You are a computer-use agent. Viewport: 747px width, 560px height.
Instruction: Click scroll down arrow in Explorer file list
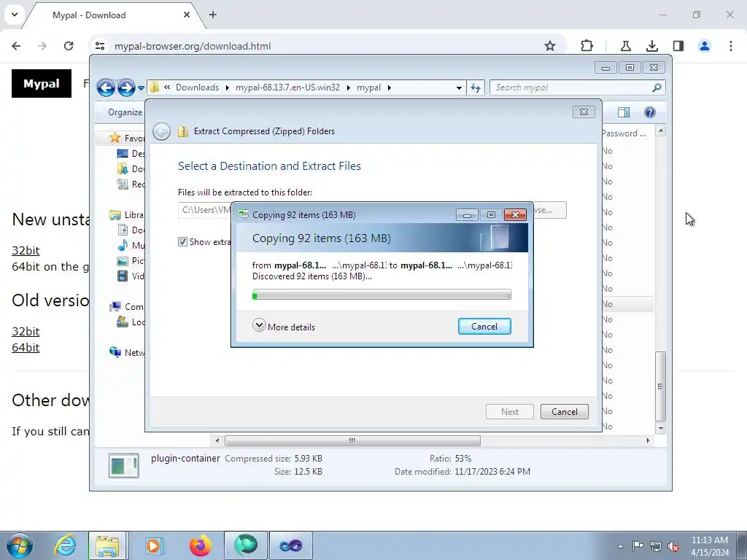[x=660, y=429]
